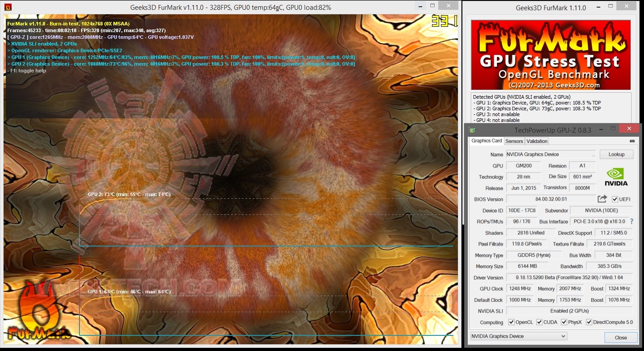
Task: Switch to the Sensors tab
Action: (x=514, y=141)
